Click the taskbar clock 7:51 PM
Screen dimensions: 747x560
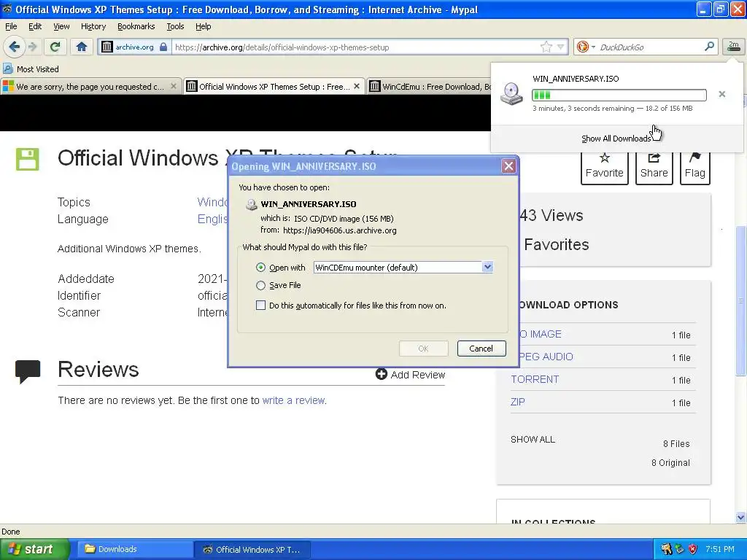(x=720, y=549)
